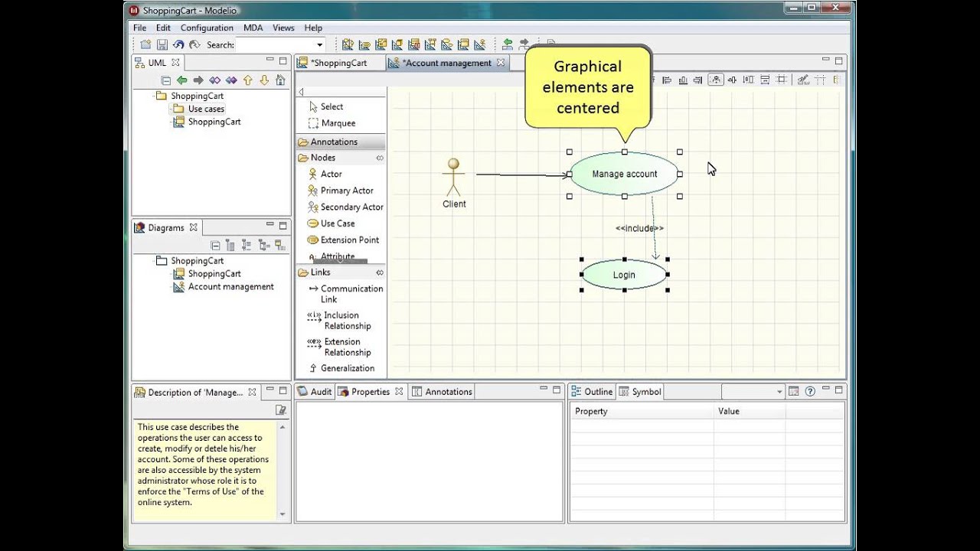This screenshot has height=551, width=980.
Task: Collapse the Annotations palette group
Action: (x=341, y=142)
